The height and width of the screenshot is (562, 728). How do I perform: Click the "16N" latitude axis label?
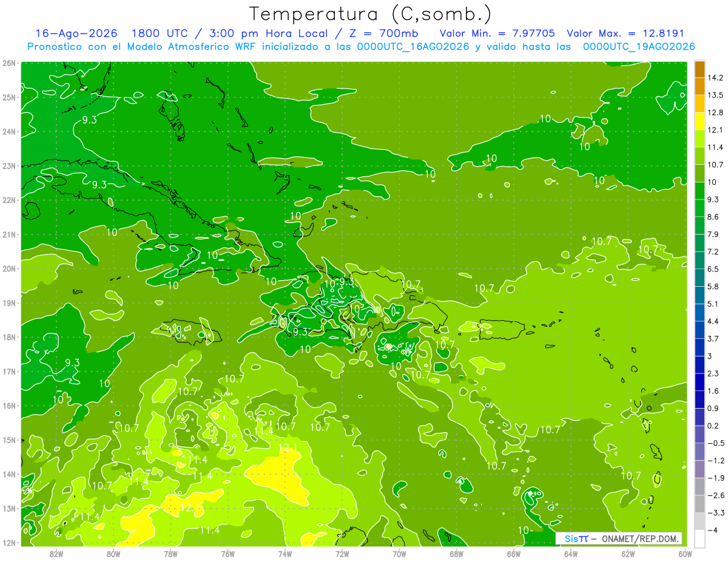coord(9,406)
